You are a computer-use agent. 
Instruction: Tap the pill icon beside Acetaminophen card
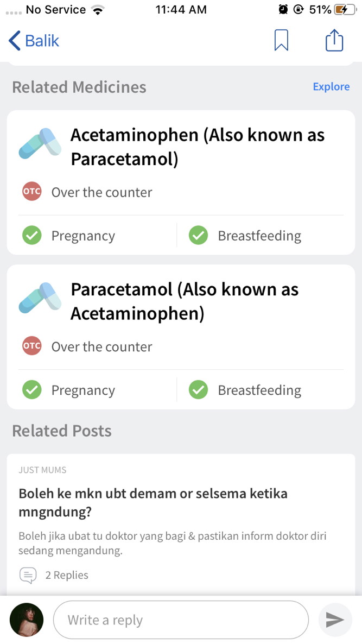[x=40, y=143]
